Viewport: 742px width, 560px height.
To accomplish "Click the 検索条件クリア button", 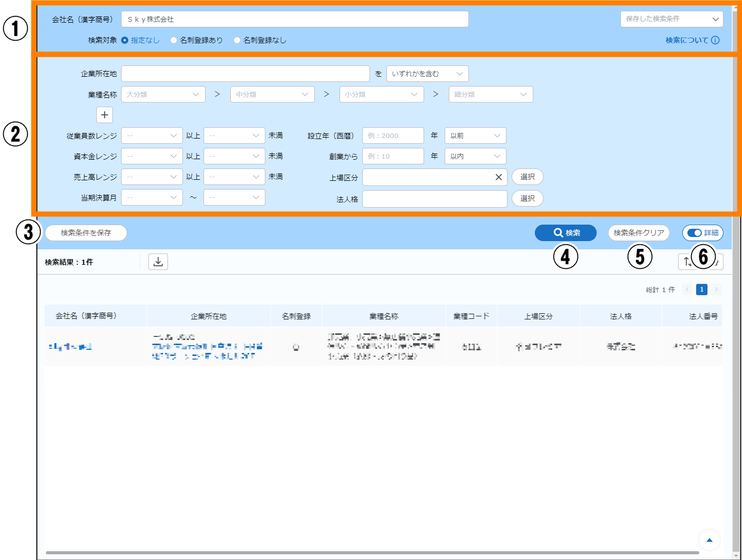I will click(x=638, y=233).
